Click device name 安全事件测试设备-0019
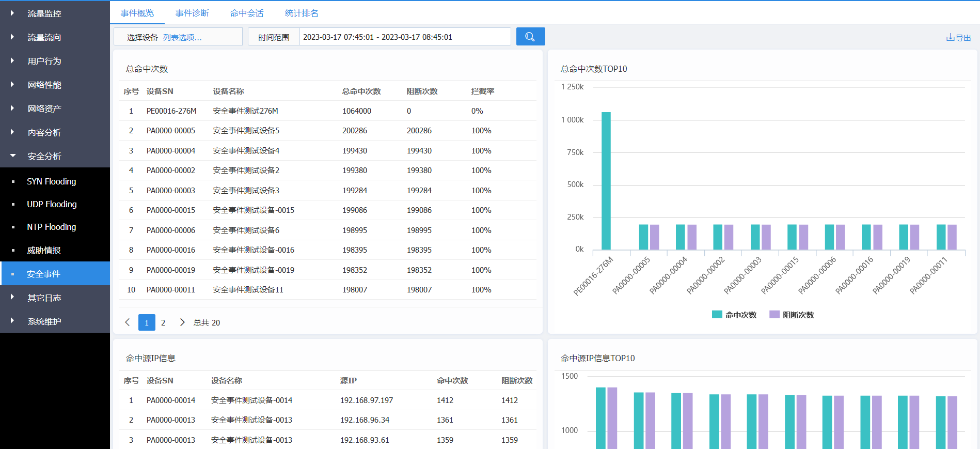The image size is (980, 449). click(x=254, y=270)
